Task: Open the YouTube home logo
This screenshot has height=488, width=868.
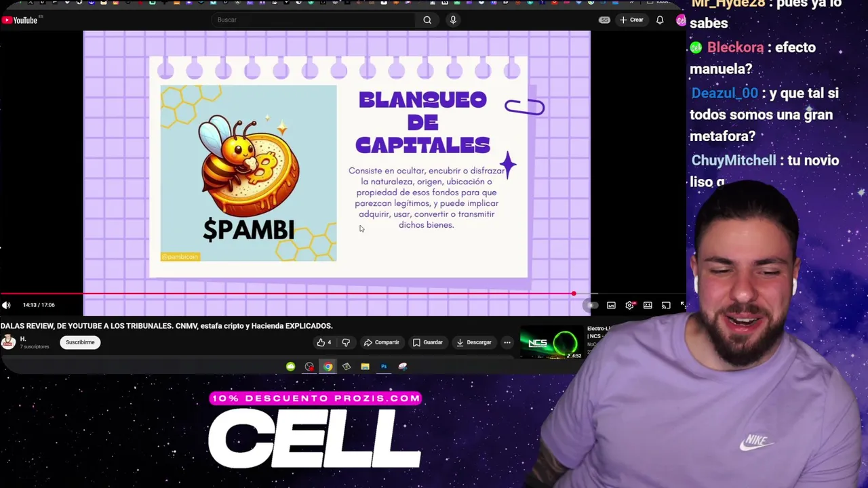Action: (x=20, y=20)
